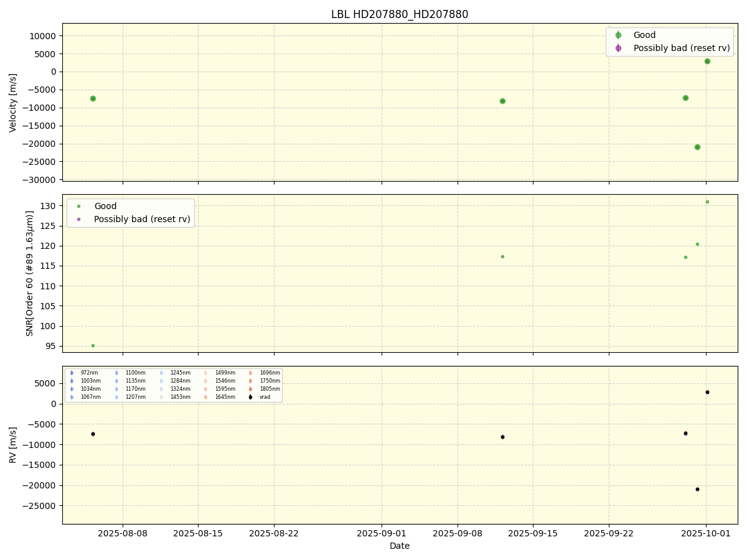Click the green Good marker in velocity legend
This screenshot has height=560, width=747.
point(618,35)
